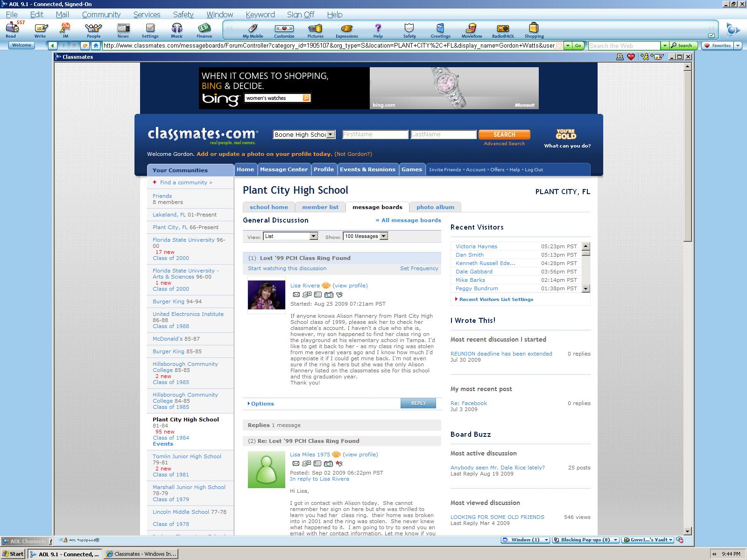The image size is (747, 560).
Task: Open the Keyword menu
Action: coord(260,14)
